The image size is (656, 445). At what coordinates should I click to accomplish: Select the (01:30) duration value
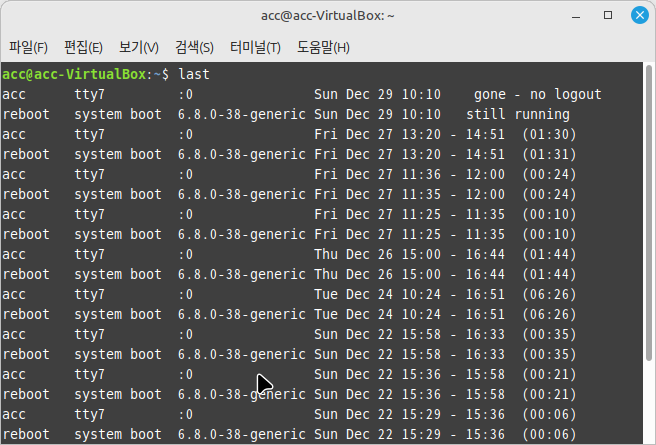(x=549, y=135)
